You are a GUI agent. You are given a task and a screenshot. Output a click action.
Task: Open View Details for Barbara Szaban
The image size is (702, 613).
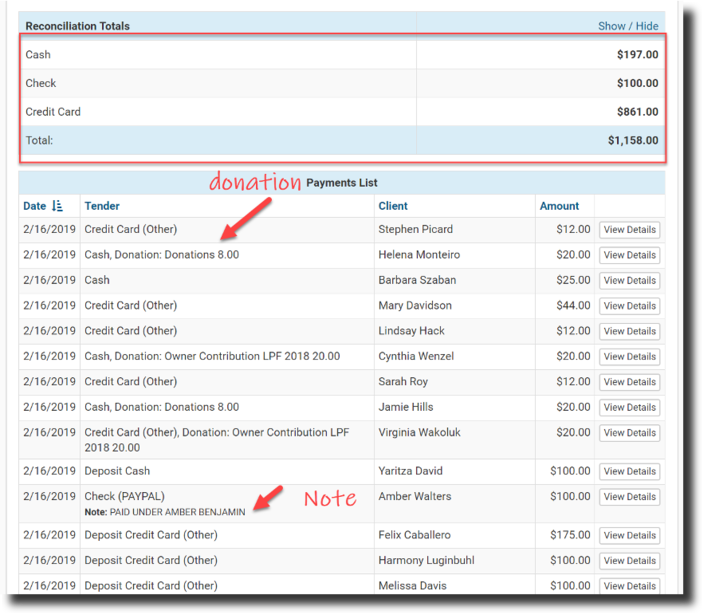[629, 281]
